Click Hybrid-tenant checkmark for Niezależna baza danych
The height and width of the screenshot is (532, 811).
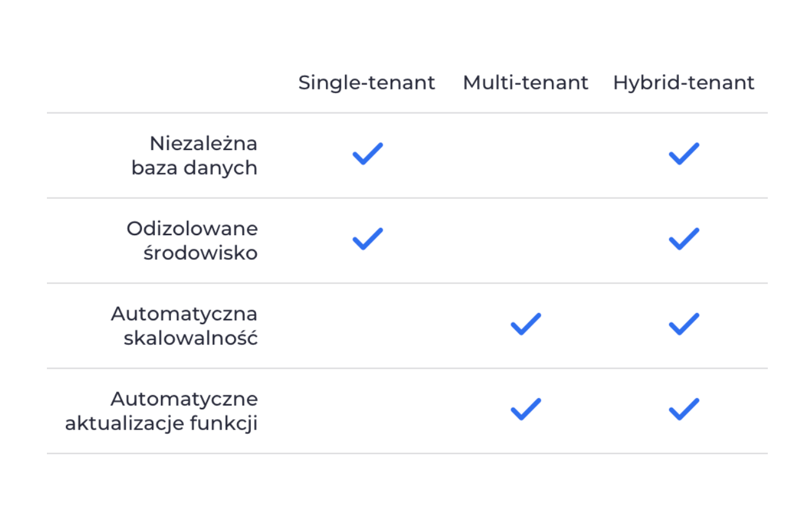[x=684, y=154]
